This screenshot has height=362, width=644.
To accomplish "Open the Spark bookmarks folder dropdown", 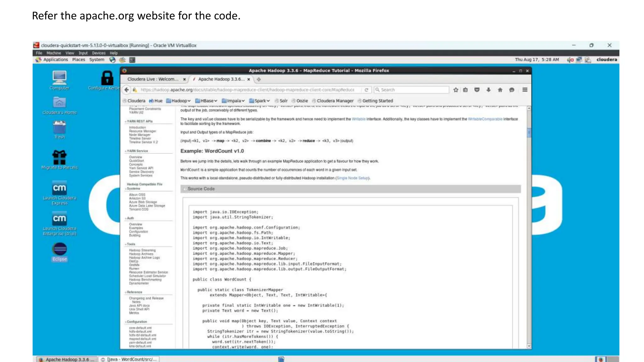I will 259,101.
